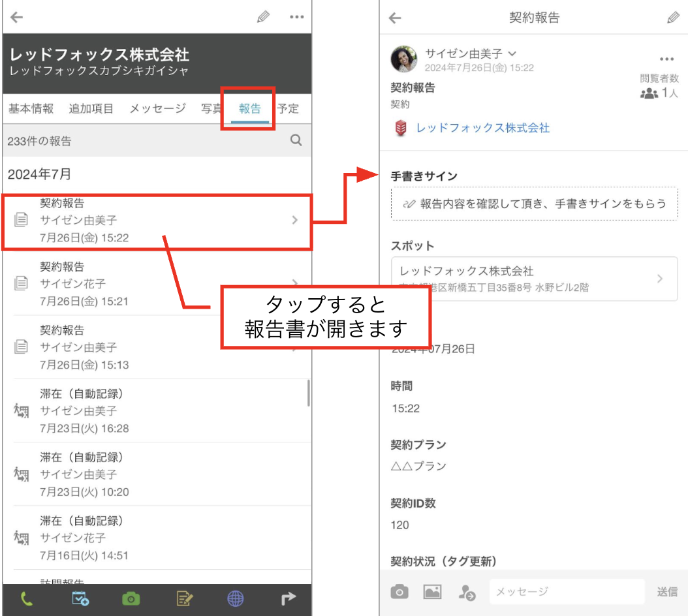Tap the route direction arrow icon

pos(288,598)
